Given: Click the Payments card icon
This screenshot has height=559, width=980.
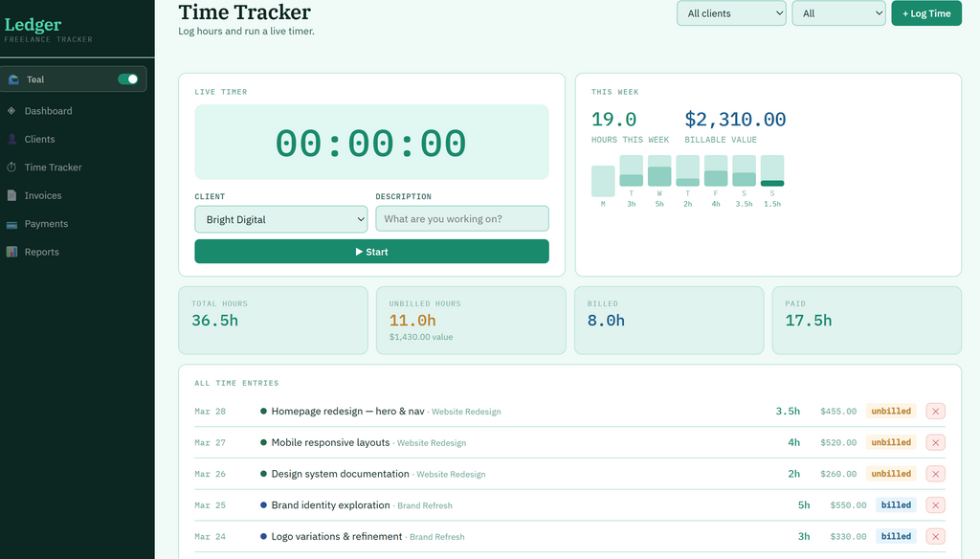Looking at the screenshot, I should 11,224.
